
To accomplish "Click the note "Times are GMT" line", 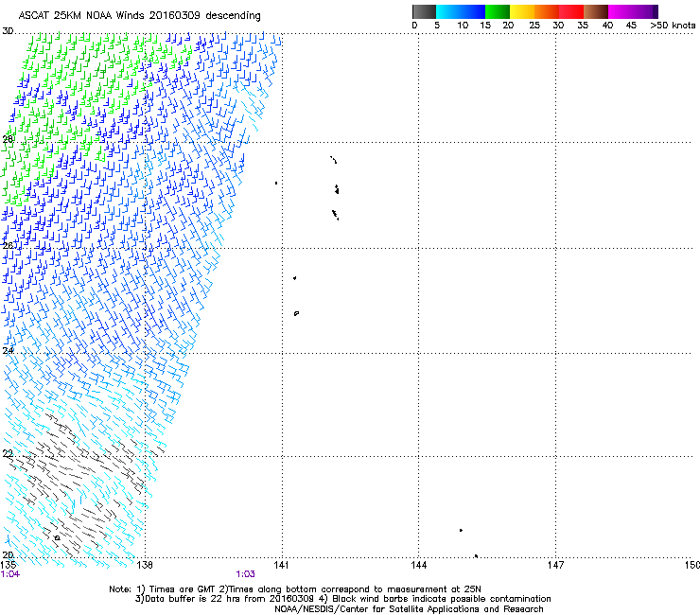I will 295,589.
